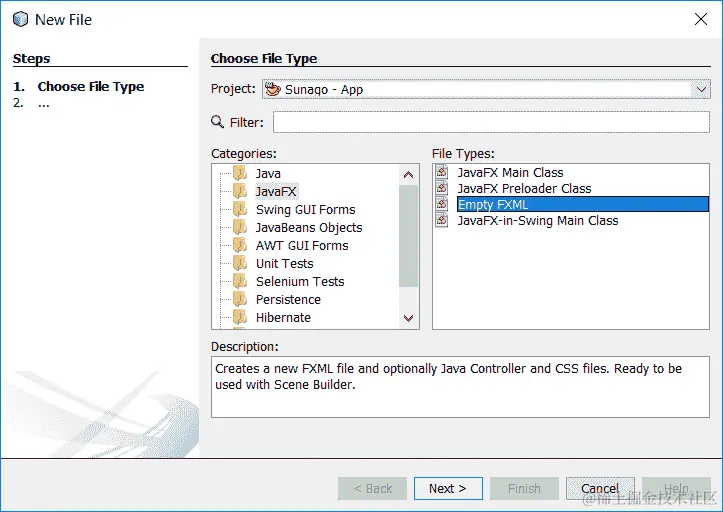Click the Swing GUI Forms folder icon
Viewport: 723px width, 512px height.
pos(240,209)
